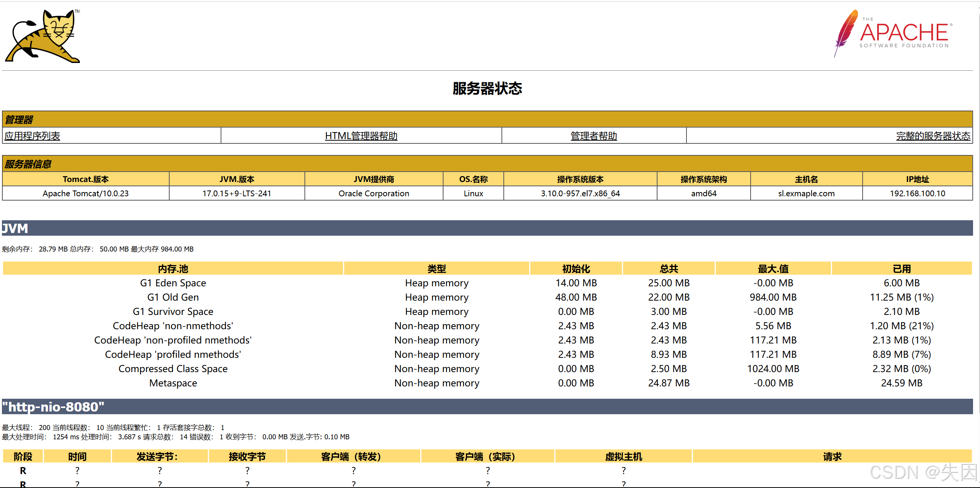Select the Linux OS name cell
The image size is (980, 488).
click(x=473, y=193)
